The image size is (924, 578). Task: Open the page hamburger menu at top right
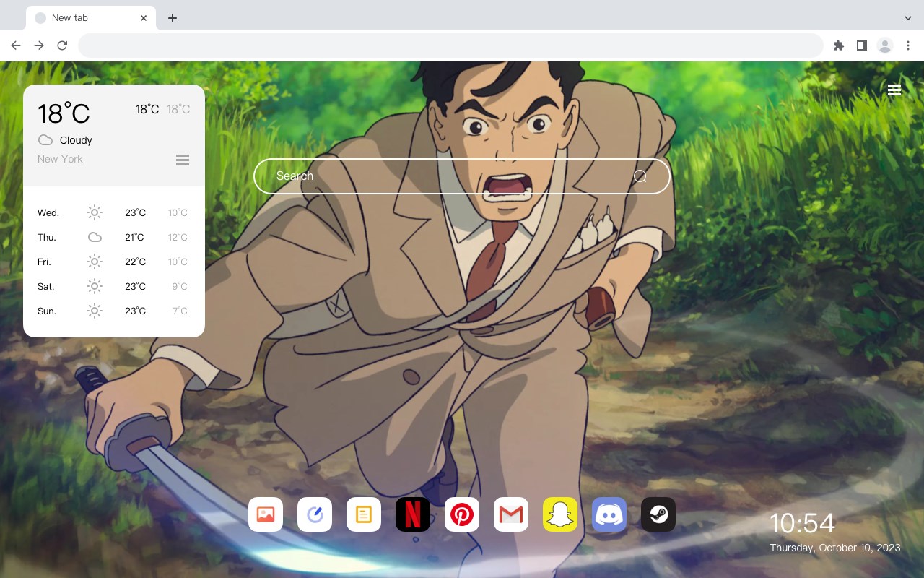(x=894, y=90)
